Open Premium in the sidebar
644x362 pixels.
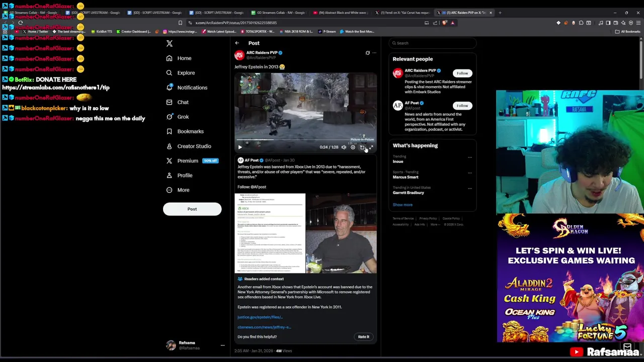pyautogui.click(x=191, y=161)
